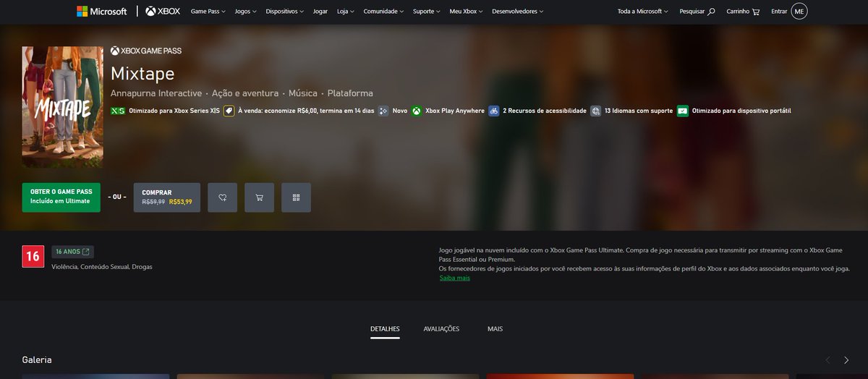Open the search magnifier icon

[711, 12]
